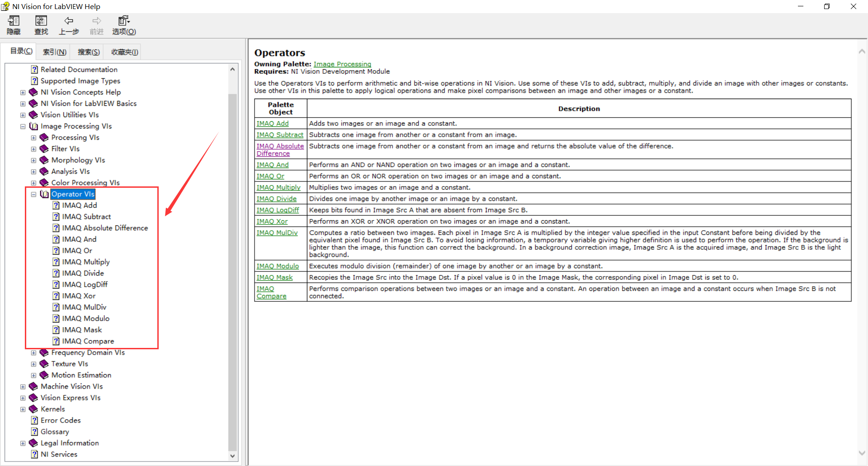Expand the Texture VIs node
The width and height of the screenshot is (868, 466).
(x=33, y=364)
